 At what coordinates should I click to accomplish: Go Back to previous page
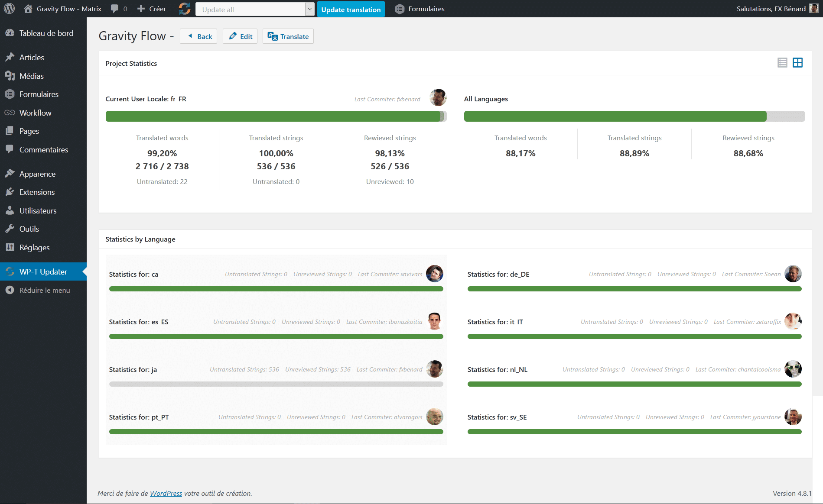click(x=198, y=36)
